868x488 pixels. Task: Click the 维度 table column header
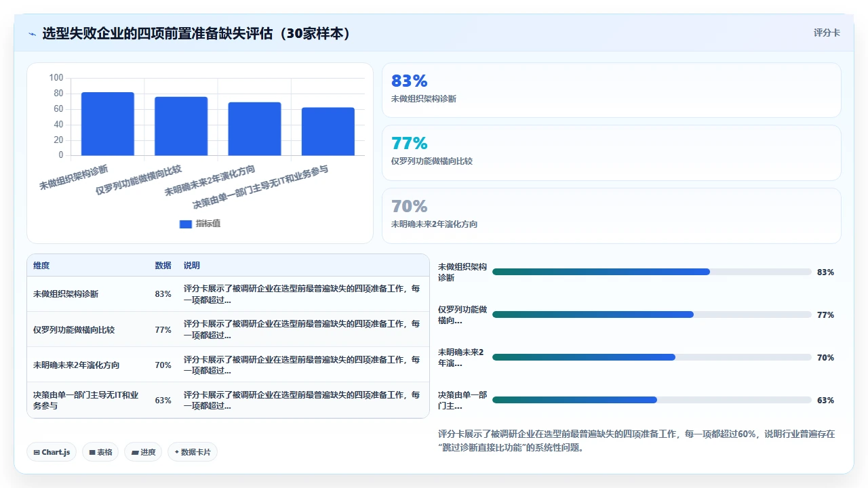click(x=41, y=266)
